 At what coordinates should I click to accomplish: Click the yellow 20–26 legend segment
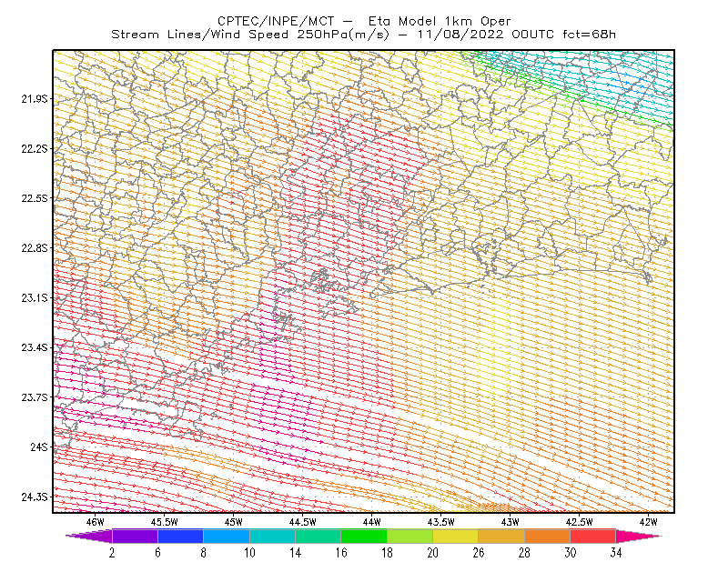(456, 536)
